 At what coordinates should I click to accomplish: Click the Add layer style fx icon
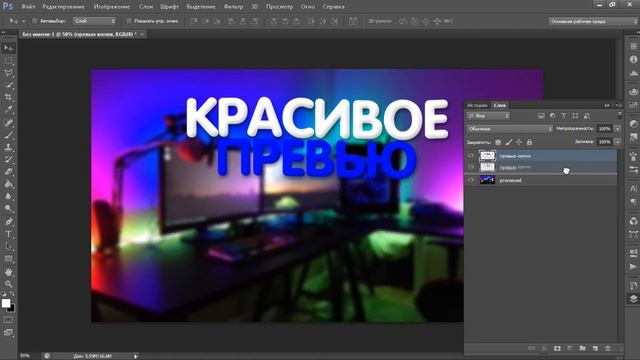(544, 348)
